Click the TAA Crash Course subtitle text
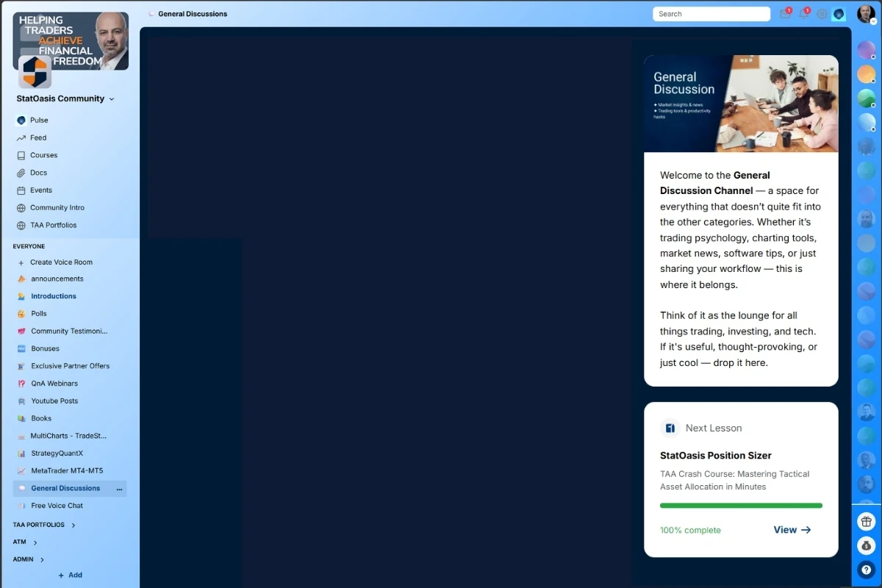The image size is (882, 588). pos(734,481)
